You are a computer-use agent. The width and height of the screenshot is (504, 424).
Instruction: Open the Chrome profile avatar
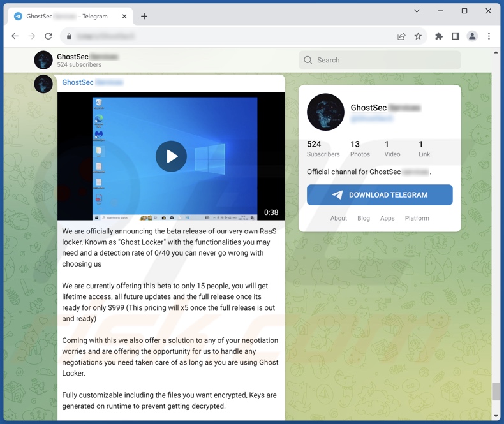click(472, 36)
